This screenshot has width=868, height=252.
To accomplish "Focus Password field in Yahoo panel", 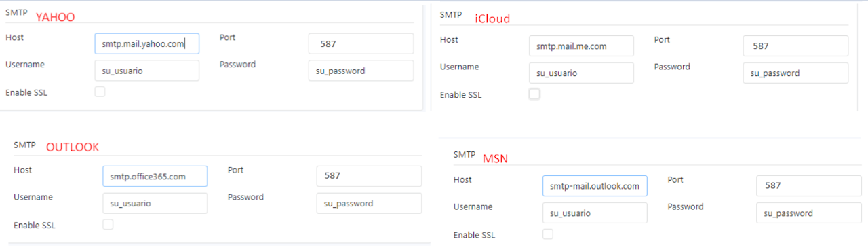I will 361,71.
